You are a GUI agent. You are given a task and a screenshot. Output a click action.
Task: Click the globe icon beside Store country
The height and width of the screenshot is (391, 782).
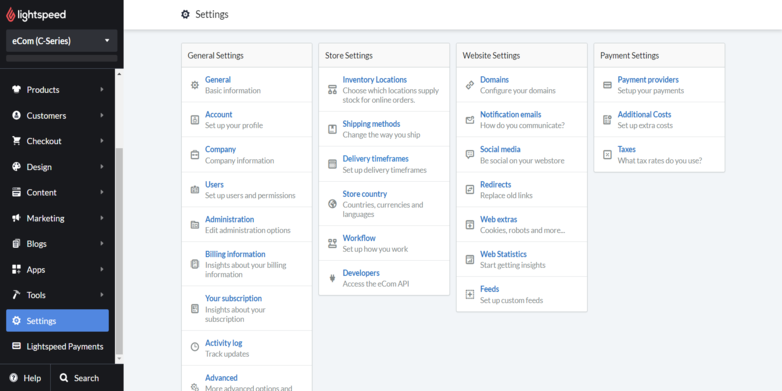point(332,203)
